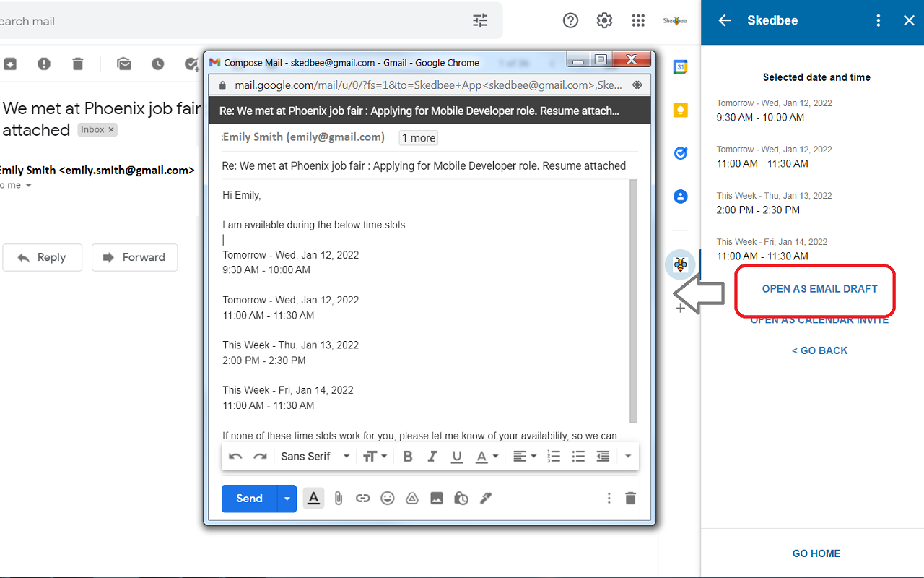Open search options in Gmail search bar
The image size is (924, 578).
(480, 21)
